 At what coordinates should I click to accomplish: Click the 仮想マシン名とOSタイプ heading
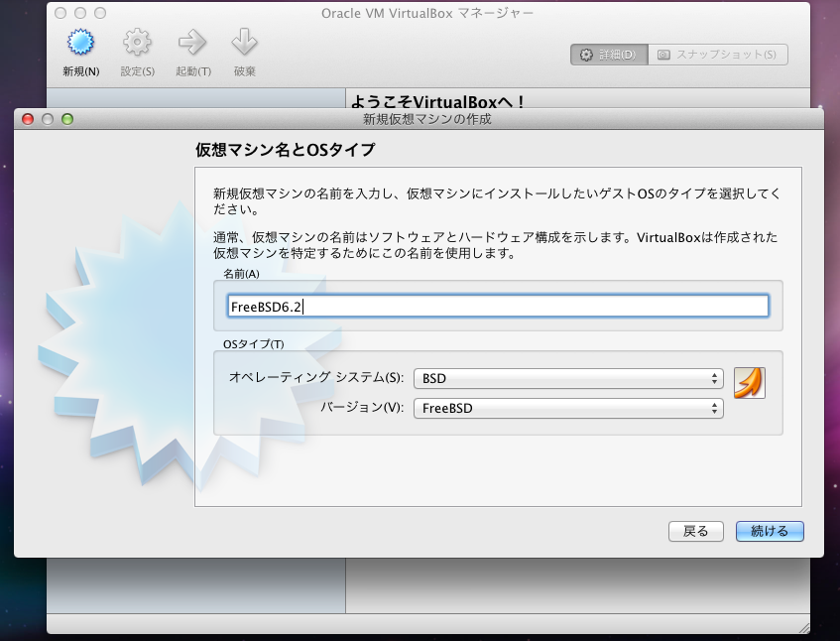(285, 150)
